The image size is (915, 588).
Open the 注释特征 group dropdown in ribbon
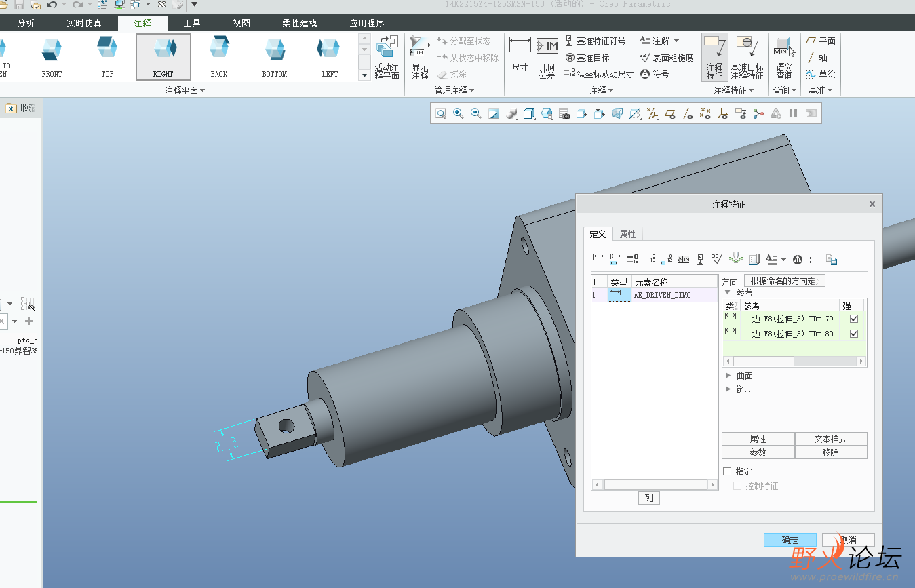(x=734, y=90)
